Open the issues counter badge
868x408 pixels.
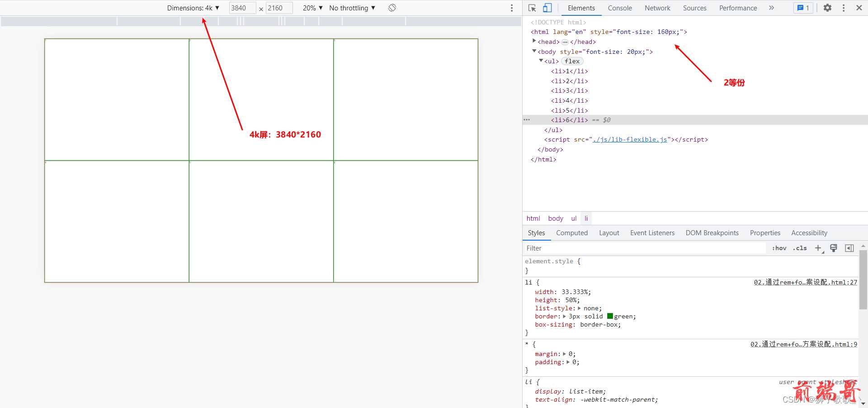[x=803, y=8]
